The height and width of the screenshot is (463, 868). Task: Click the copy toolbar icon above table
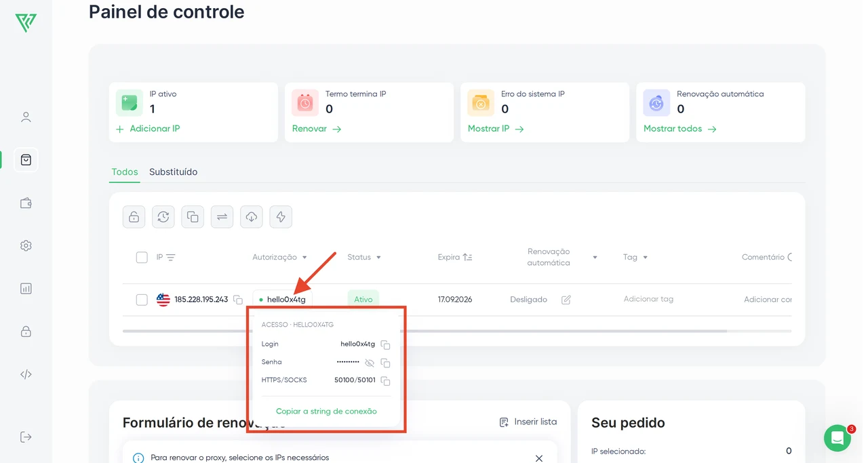[193, 217]
